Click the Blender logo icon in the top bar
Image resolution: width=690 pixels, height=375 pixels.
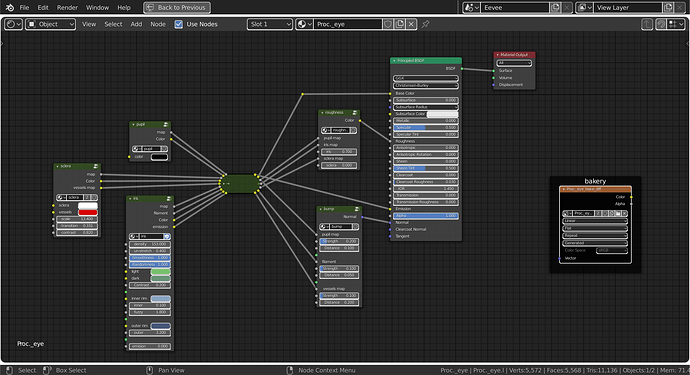click(x=10, y=7)
